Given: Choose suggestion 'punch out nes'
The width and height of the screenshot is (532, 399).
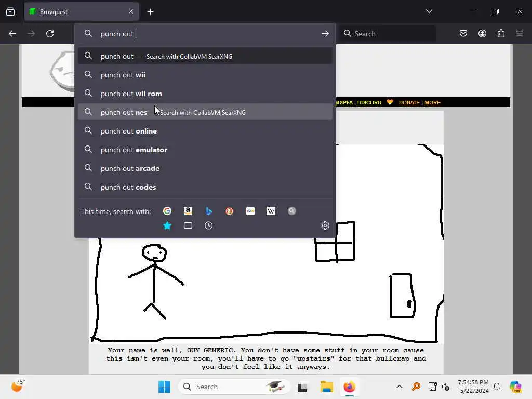Looking at the screenshot, I should [x=205, y=112].
